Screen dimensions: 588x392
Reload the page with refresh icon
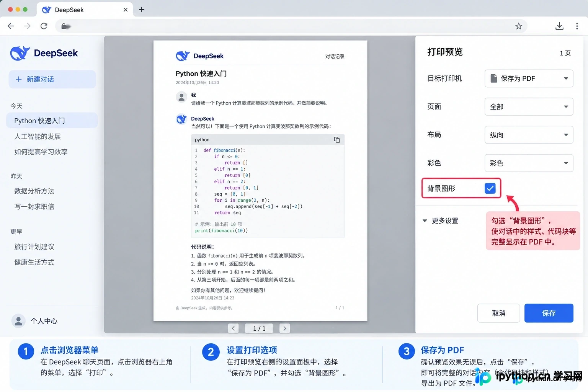click(x=44, y=26)
